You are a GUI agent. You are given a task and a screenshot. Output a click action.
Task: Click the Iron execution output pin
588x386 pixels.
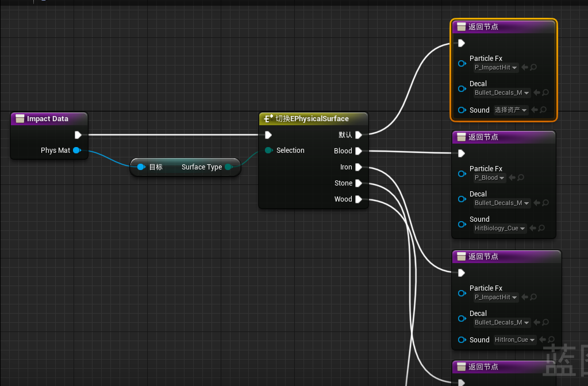pos(359,167)
